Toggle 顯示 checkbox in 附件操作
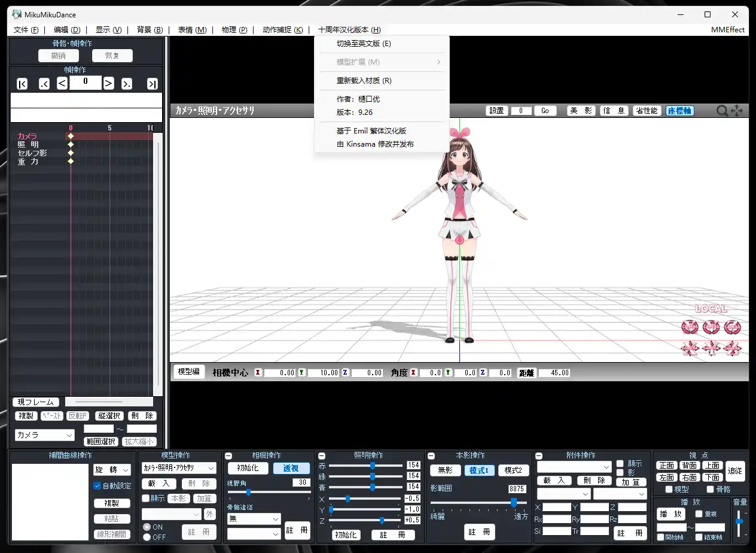 620,463
